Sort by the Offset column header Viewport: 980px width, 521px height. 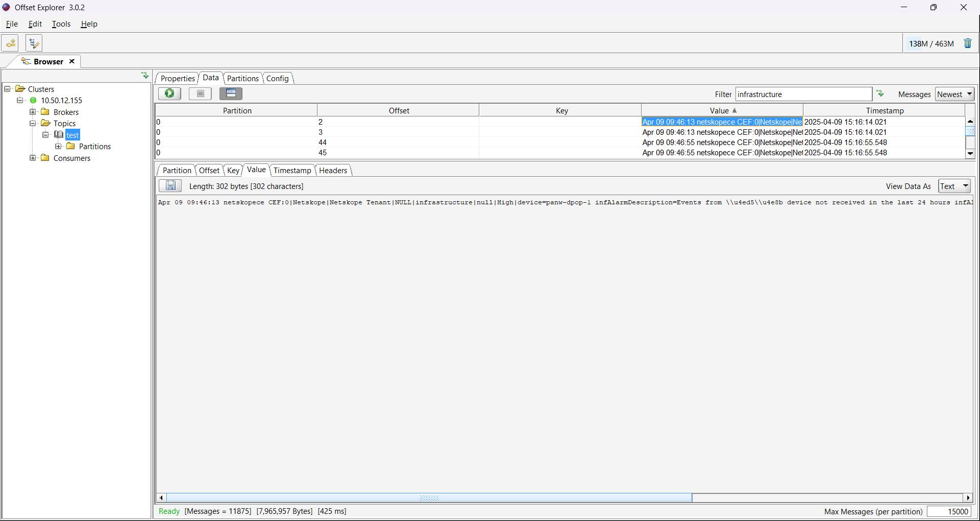(399, 110)
